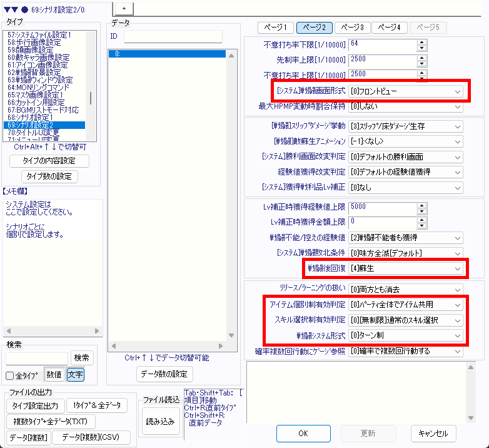Click the ID input field
This screenshot has width=489, height=448.
[x=173, y=36]
